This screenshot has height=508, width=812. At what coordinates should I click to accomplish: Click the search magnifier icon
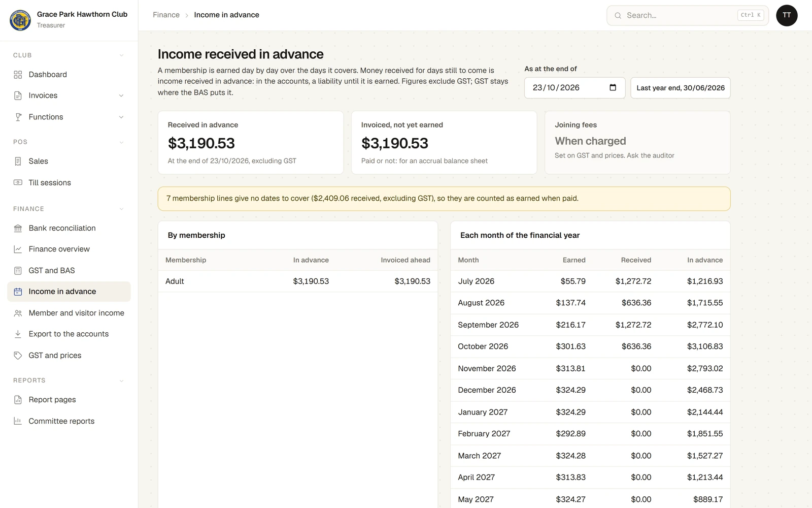point(618,16)
